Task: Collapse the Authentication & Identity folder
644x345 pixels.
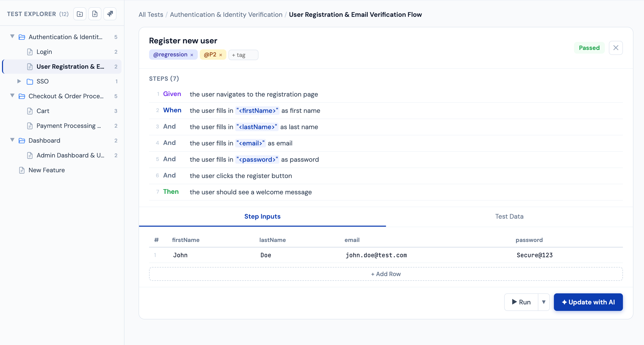Action: pyautogui.click(x=12, y=37)
